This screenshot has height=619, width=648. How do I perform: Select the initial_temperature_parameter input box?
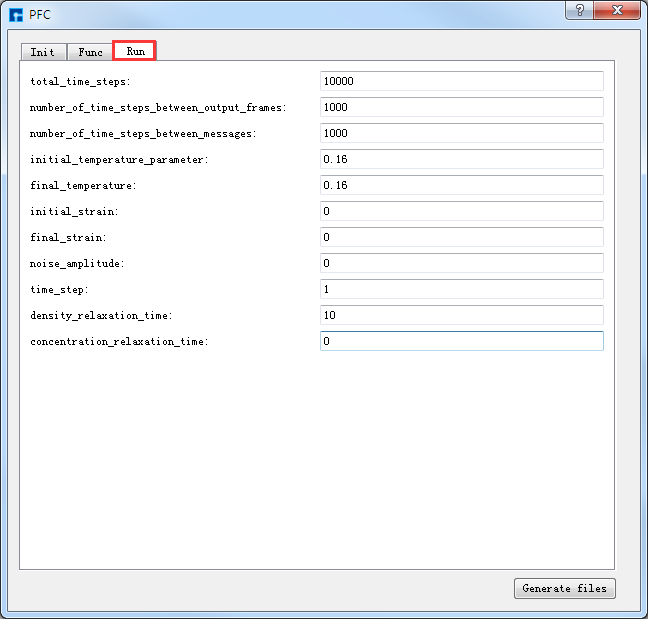[x=461, y=159]
